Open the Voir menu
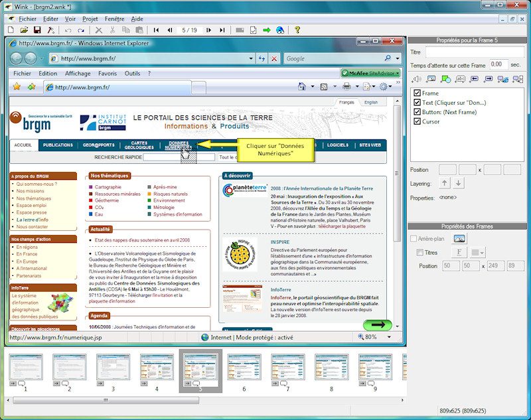 click(x=70, y=19)
